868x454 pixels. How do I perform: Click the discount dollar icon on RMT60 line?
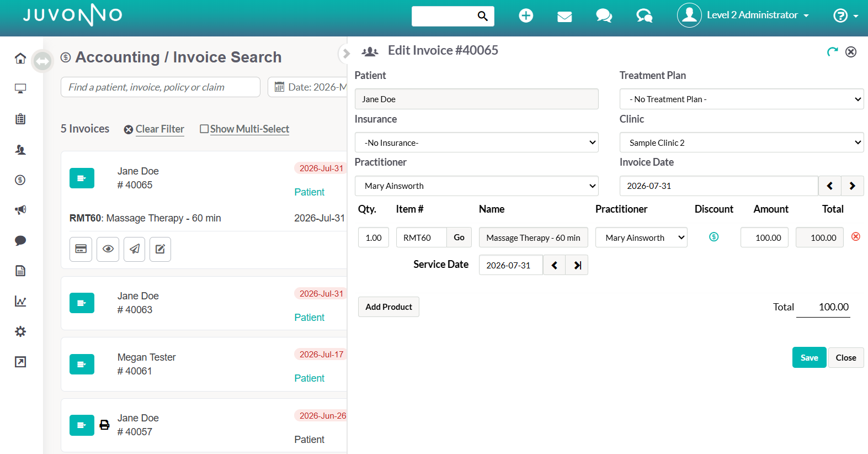(713, 237)
